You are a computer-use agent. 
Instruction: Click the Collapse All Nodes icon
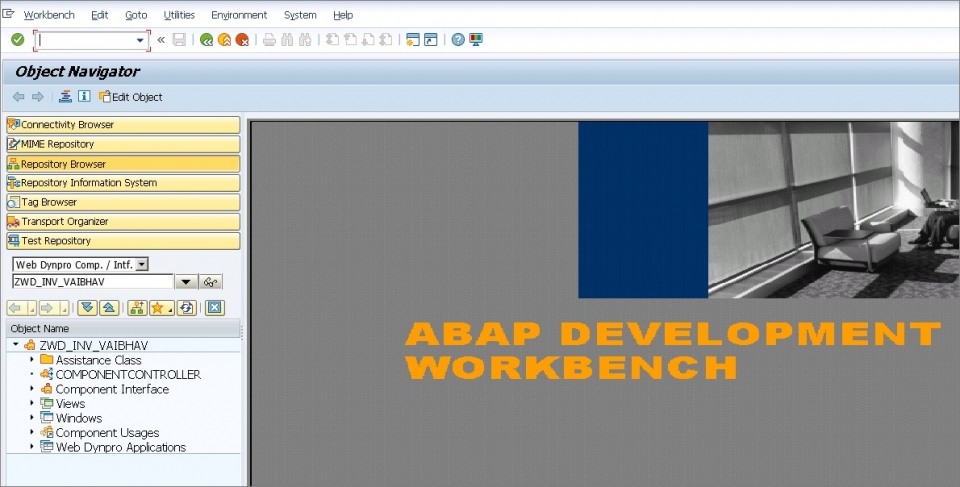109,308
